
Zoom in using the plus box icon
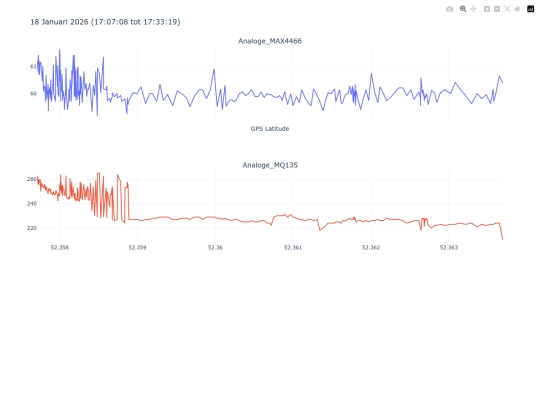coord(487,9)
